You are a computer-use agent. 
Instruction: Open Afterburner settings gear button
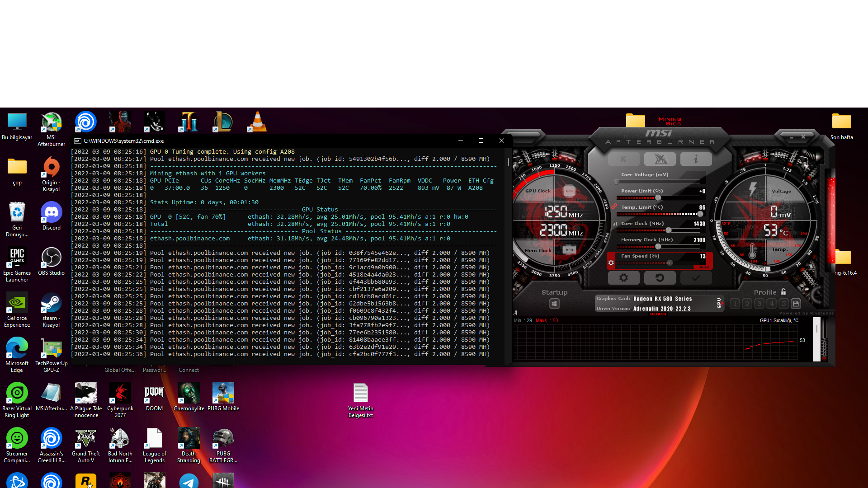tap(623, 278)
